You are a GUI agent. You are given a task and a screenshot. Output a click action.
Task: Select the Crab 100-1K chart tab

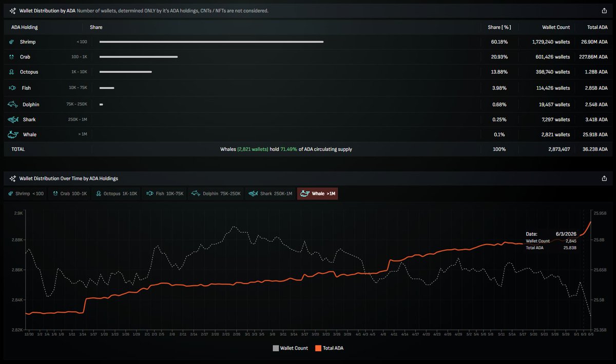point(69,194)
